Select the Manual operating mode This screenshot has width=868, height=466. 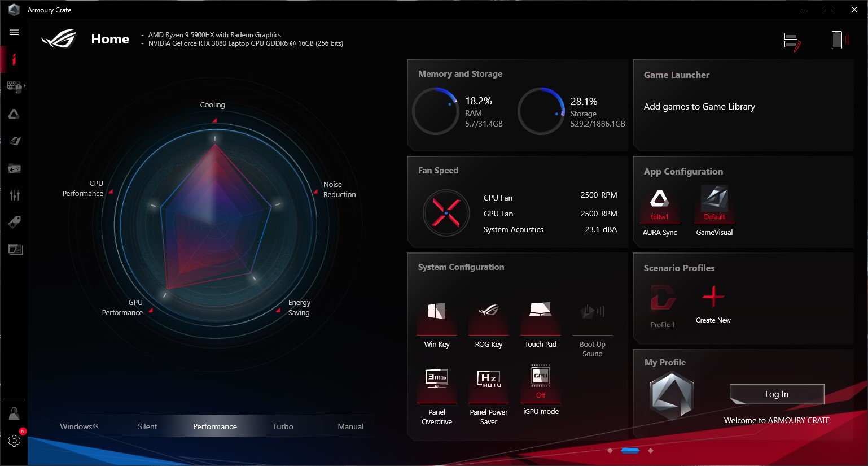coord(350,426)
